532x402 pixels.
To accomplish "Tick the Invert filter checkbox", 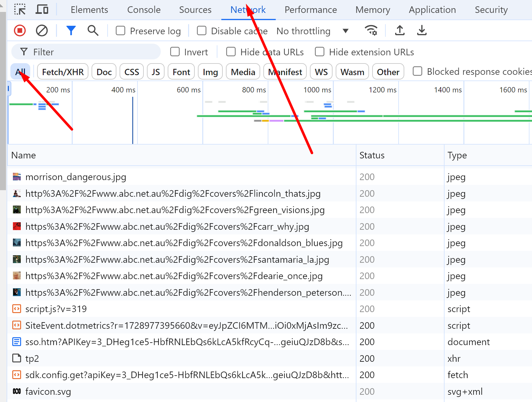I will pyautogui.click(x=175, y=52).
